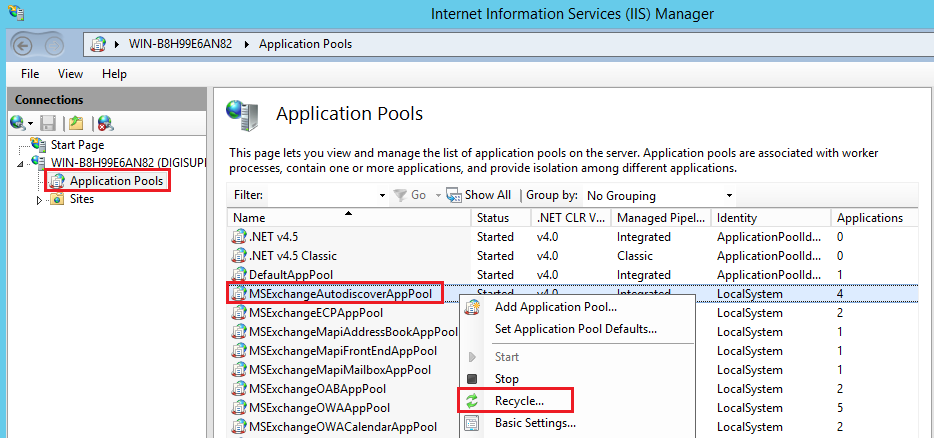The width and height of the screenshot is (934, 438).
Task: Click the black Stop square icon
Action: pos(472,379)
